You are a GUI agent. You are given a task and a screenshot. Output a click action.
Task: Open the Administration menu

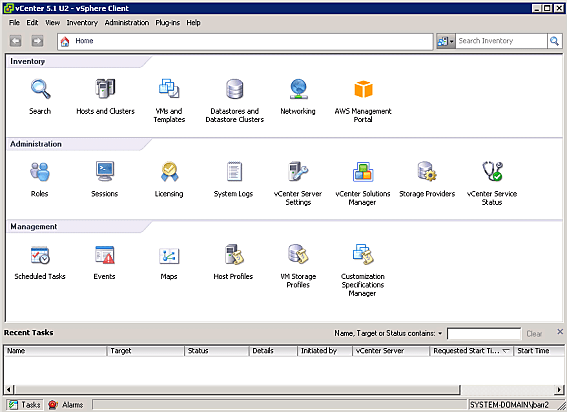(127, 22)
